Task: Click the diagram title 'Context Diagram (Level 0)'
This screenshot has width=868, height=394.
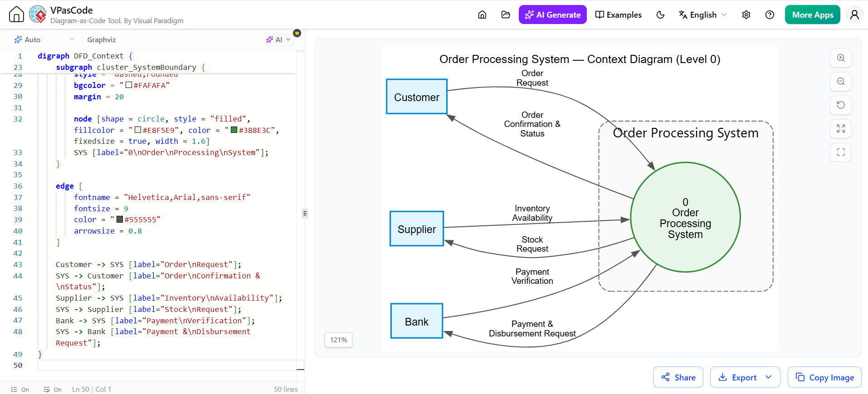Action: pos(653,59)
